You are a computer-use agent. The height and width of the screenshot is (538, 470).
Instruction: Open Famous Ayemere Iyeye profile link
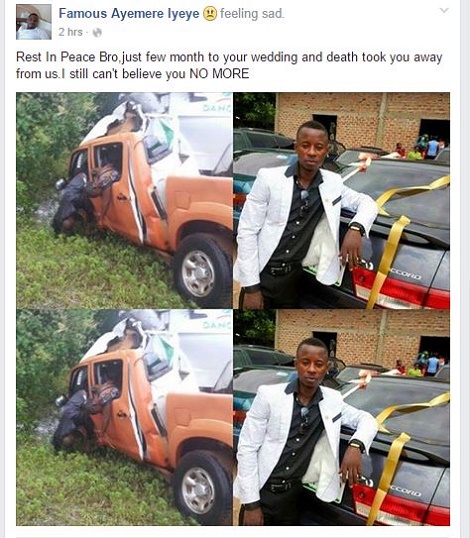click(x=129, y=14)
